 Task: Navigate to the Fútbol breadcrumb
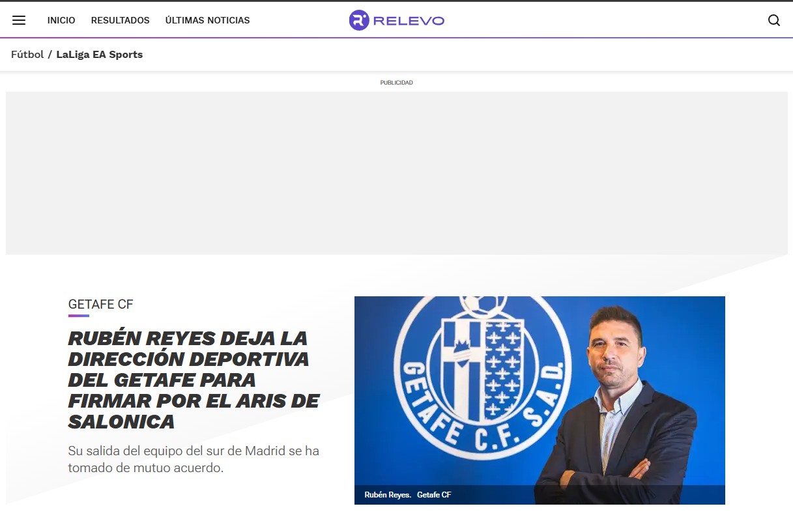click(x=27, y=55)
